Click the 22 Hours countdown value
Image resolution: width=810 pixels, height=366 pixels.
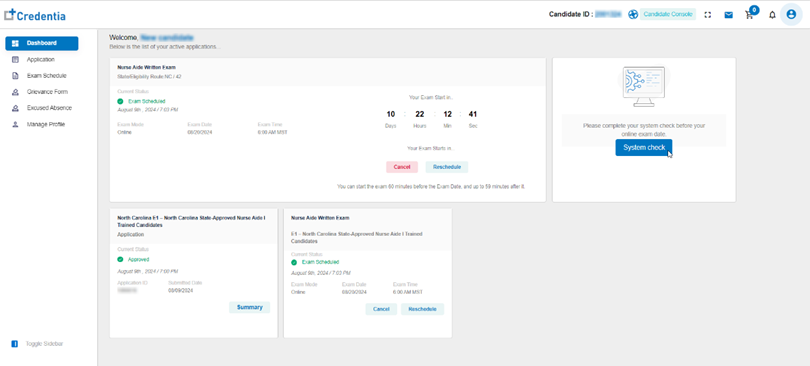419,114
